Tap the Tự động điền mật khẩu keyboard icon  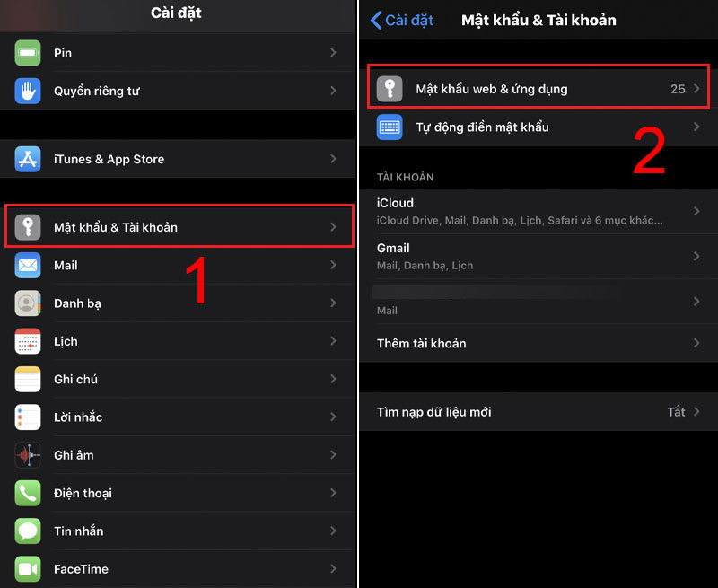click(390, 127)
